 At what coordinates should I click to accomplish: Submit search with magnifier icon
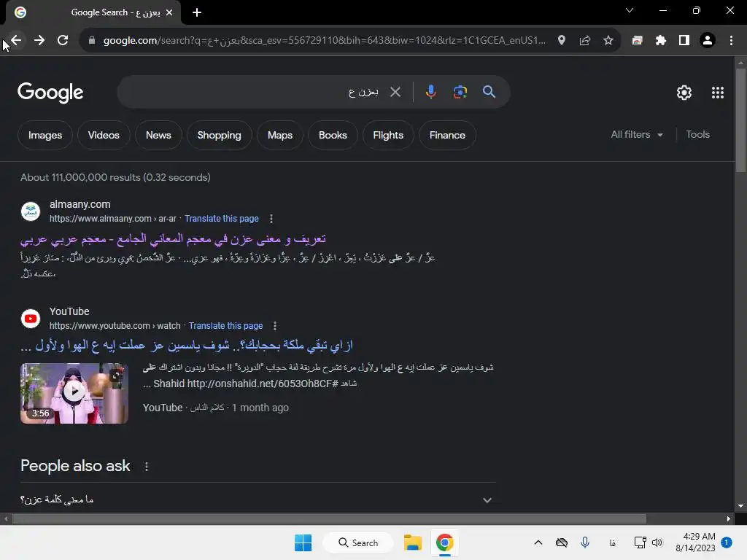pyautogui.click(x=489, y=92)
